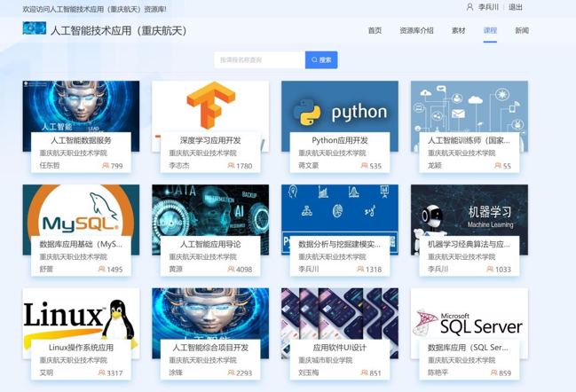Open the TensorFlow logo course thumbnail
Viewport: 576px width, 392px height.
coord(210,106)
